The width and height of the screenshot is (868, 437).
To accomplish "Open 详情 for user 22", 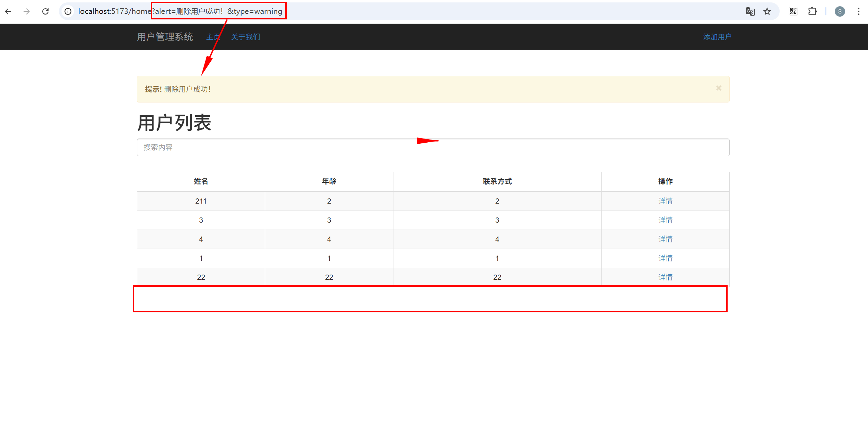I will click(665, 277).
